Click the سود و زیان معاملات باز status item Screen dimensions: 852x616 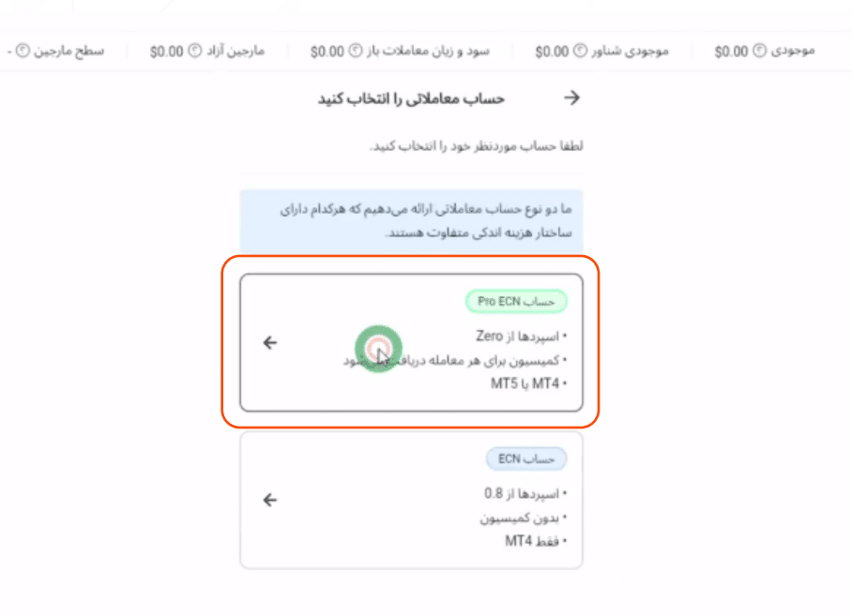(403, 52)
